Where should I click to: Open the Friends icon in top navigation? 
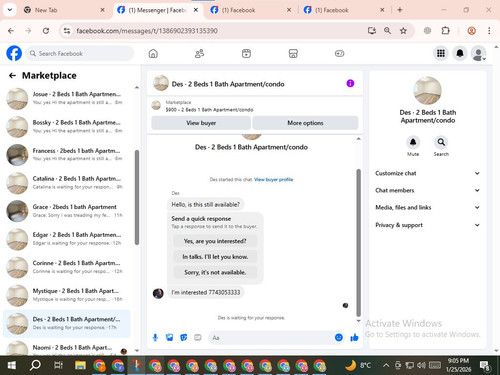(x=199, y=53)
